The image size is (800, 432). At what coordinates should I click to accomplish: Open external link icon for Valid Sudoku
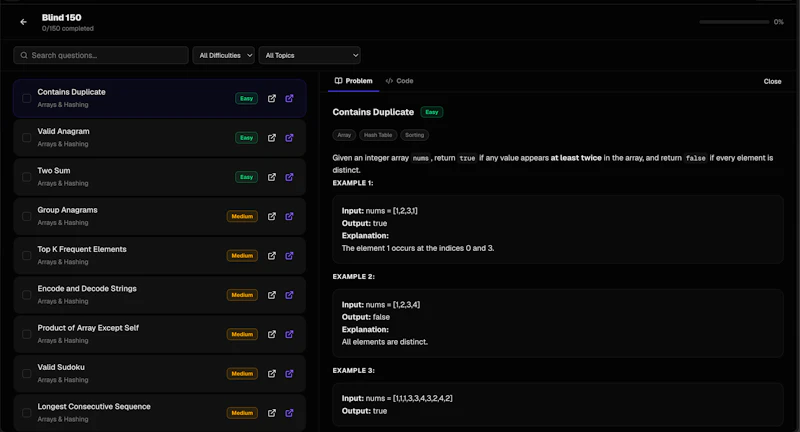click(272, 373)
